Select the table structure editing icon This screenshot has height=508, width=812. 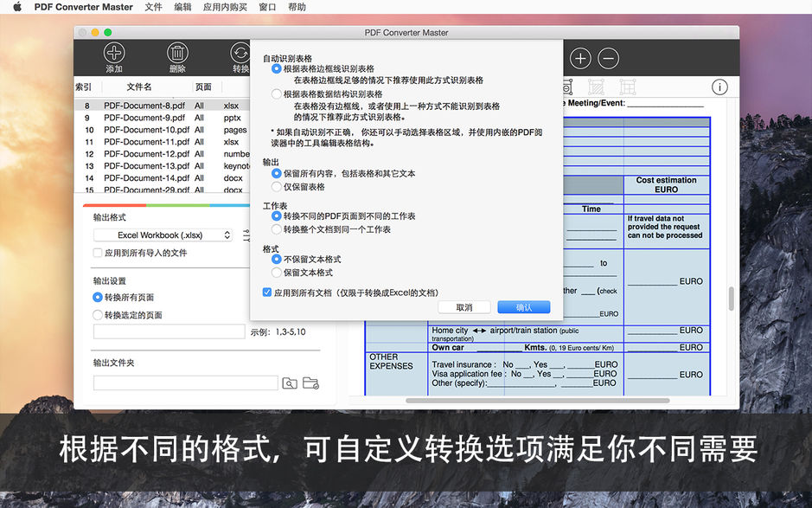point(626,87)
